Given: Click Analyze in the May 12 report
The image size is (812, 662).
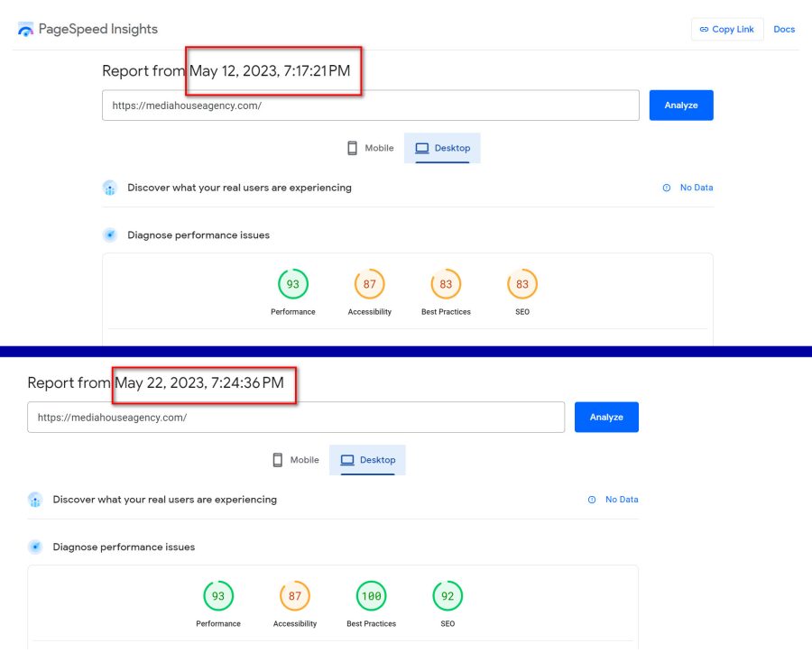Looking at the screenshot, I should click(x=681, y=105).
